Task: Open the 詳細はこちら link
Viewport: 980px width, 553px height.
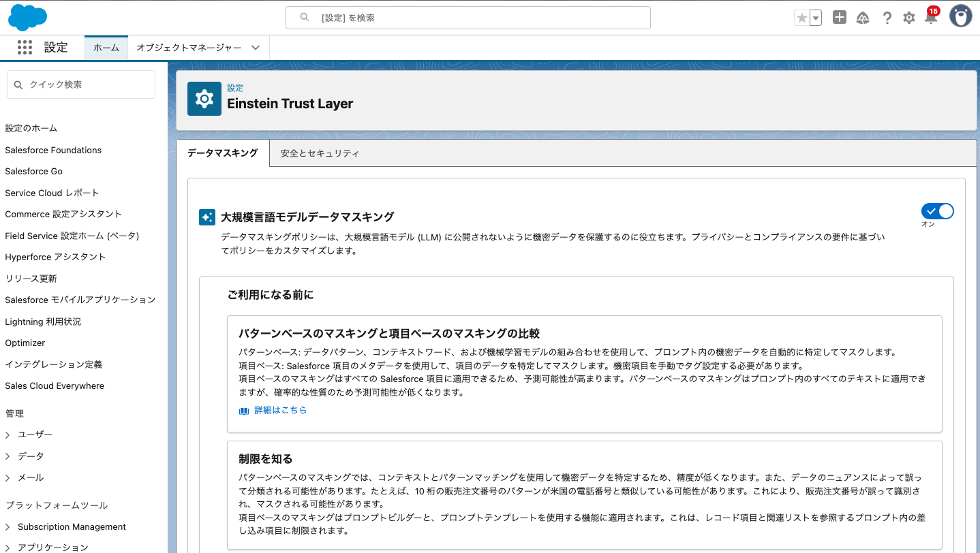Action: coord(280,411)
